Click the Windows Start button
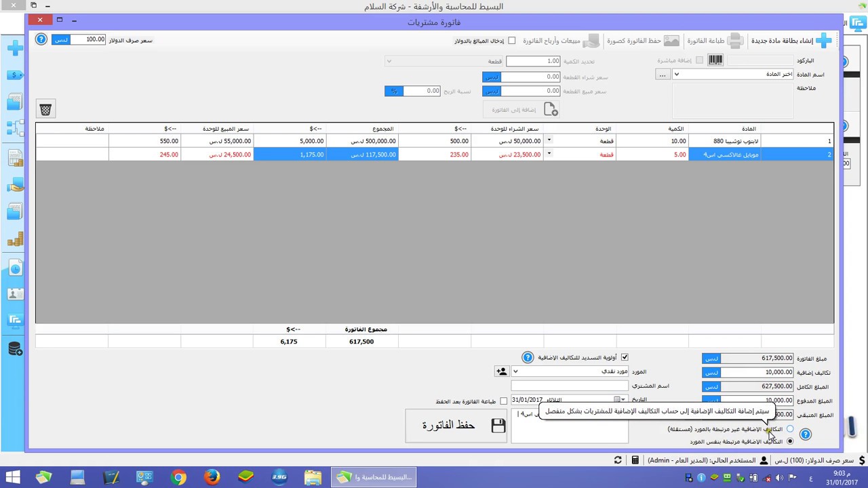This screenshot has height=488, width=868. [x=13, y=477]
